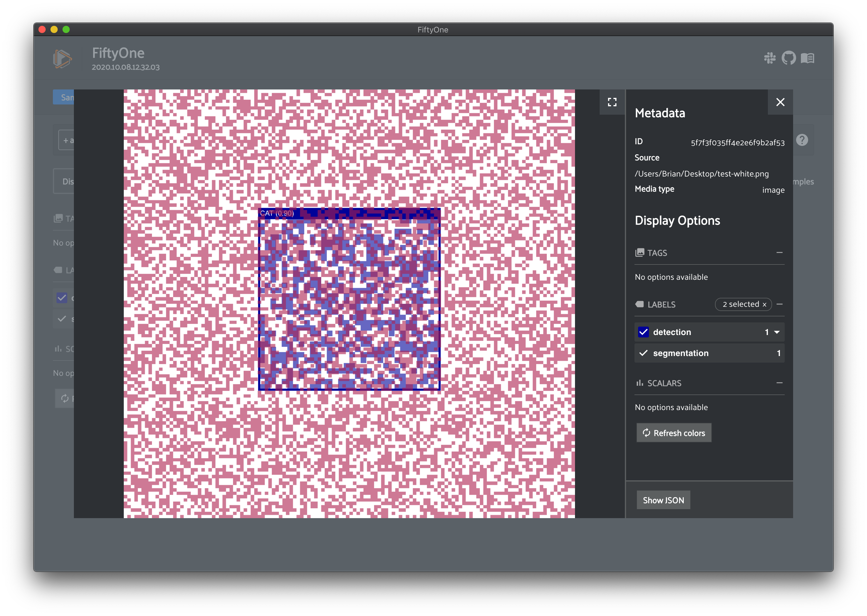Toggle background sidebar checked label checkbox
The height and width of the screenshot is (616, 867).
[x=62, y=298]
